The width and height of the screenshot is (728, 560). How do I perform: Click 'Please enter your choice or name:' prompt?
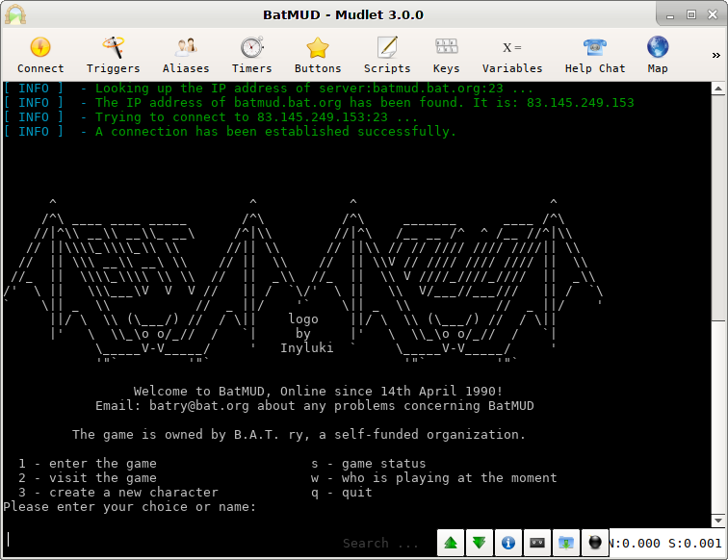130,507
